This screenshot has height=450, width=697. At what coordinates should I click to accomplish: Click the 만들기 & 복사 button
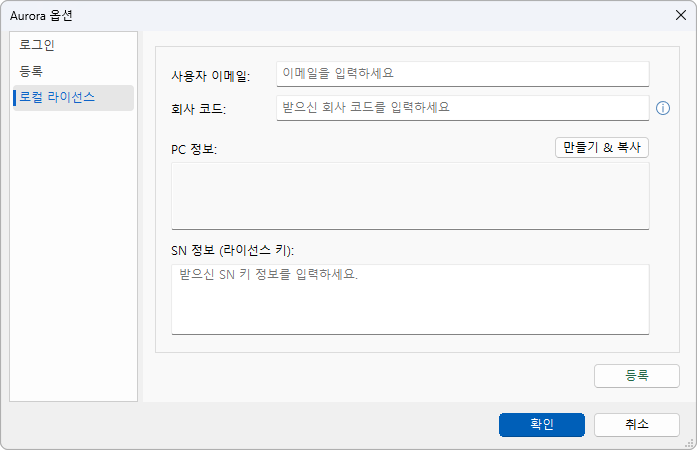tap(601, 148)
